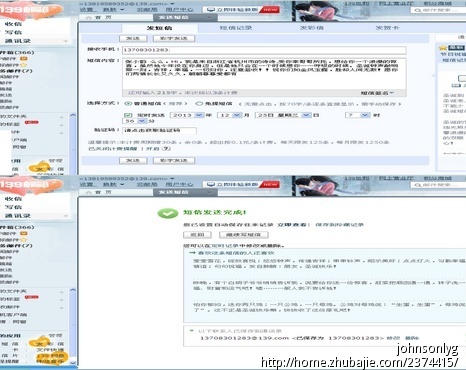Open the year dropdown showing 2013
The height and width of the screenshot is (370, 466).
(x=187, y=115)
